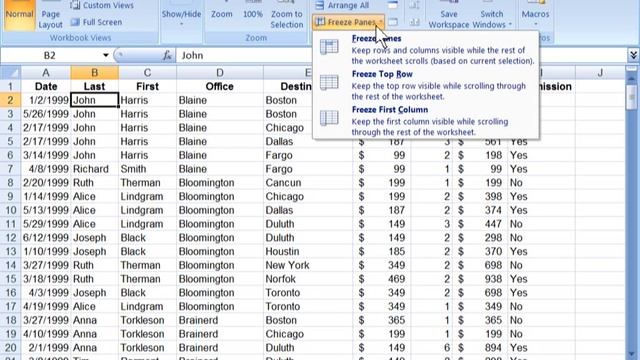Viewport: 640px width, 360px height.
Task: Choose Freeze Top Row from the menu
Action: click(426, 85)
